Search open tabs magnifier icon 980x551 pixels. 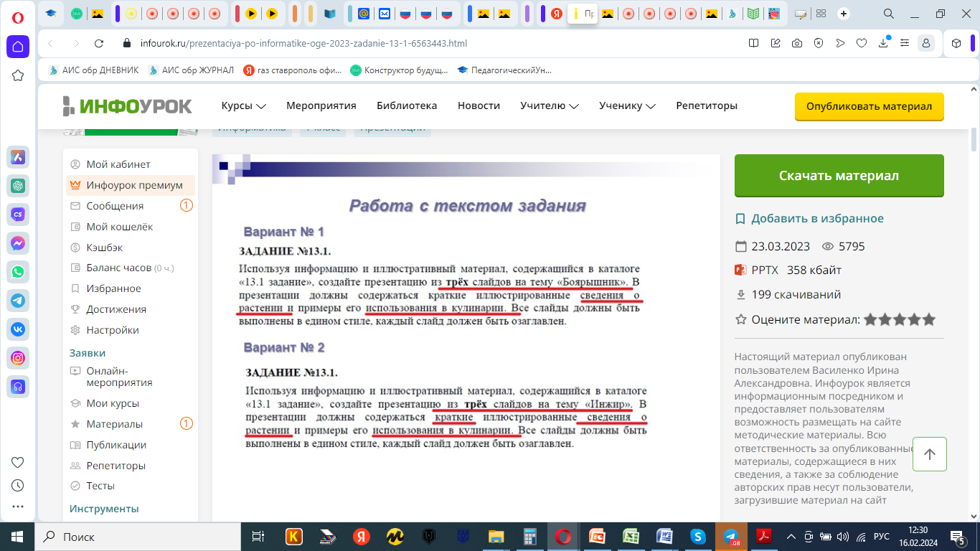[x=889, y=14]
